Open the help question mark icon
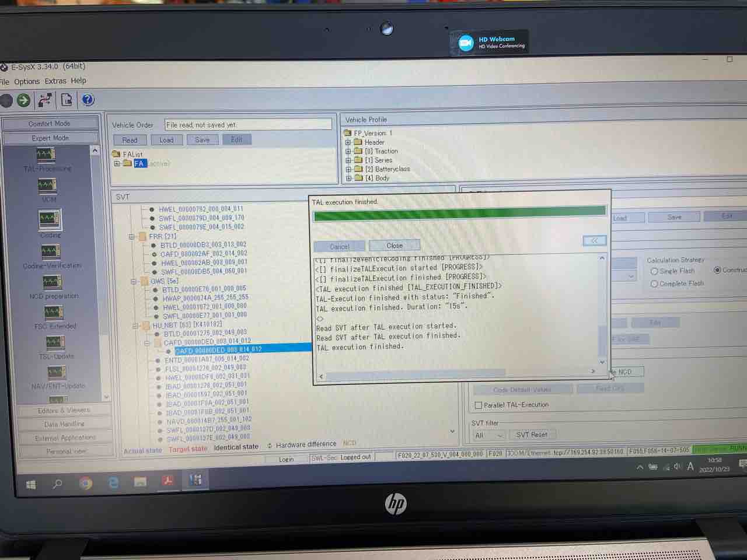 [88, 100]
